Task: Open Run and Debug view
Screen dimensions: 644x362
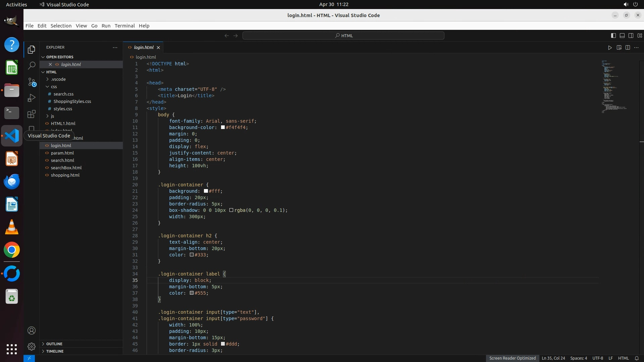Action: point(32,98)
